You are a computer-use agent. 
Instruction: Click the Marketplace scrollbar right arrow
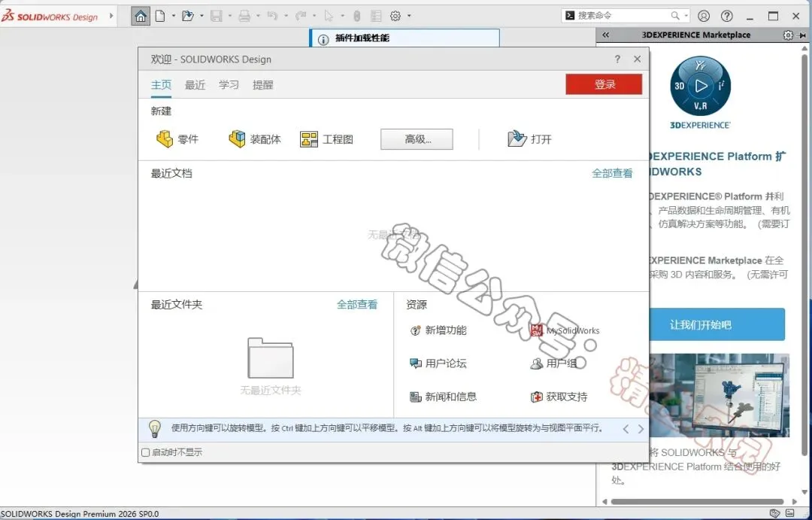point(795,501)
